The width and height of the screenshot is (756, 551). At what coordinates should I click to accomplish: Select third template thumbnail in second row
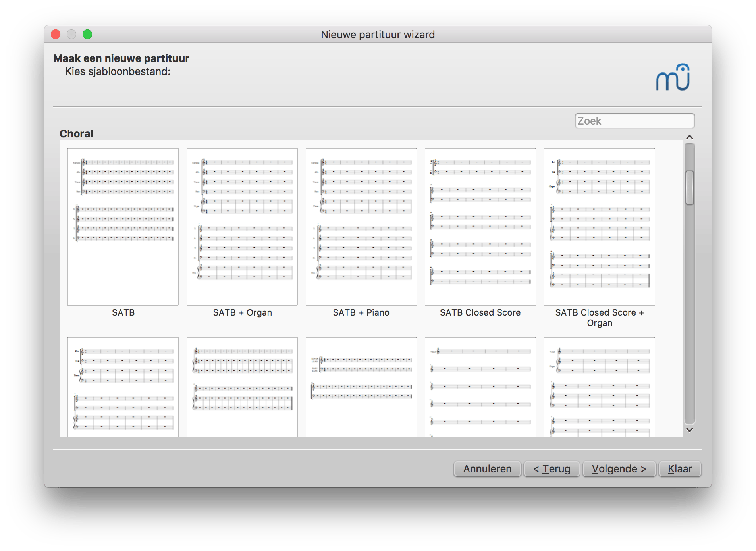tap(361, 387)
